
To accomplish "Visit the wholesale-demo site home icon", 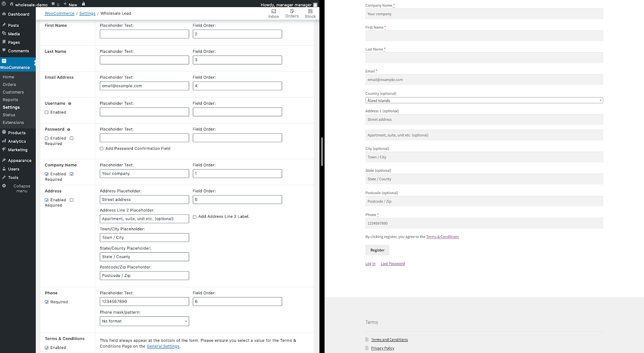I will (12, 4).
